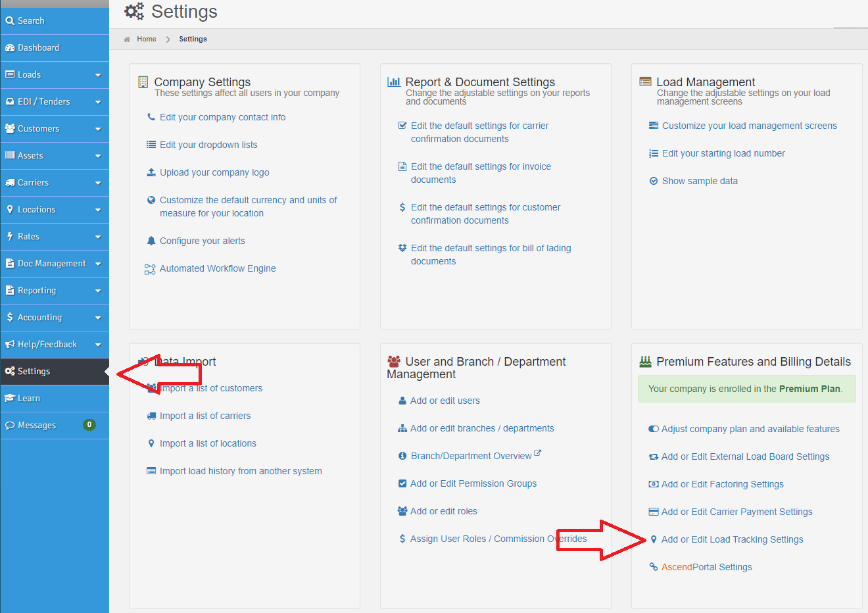
Task: Click the chain icon for AscendPortal Settings
Action: click(x=654, y=567)
